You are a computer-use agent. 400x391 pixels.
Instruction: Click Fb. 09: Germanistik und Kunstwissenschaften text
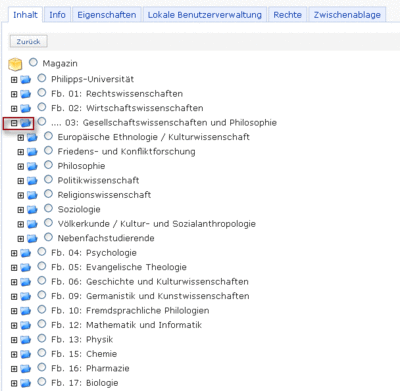(150, 296)
